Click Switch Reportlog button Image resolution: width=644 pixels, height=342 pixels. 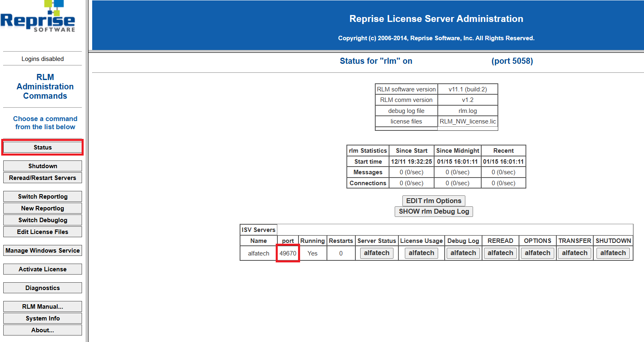43,197
